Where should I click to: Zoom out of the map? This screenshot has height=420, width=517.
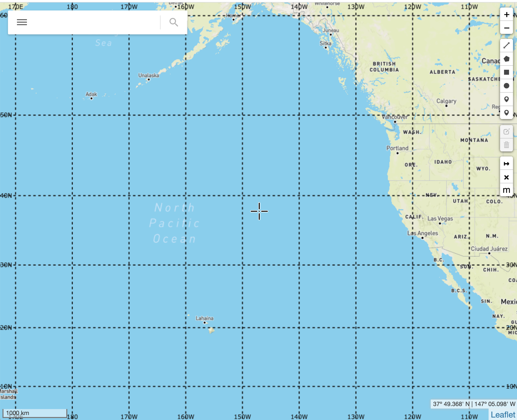506,28
